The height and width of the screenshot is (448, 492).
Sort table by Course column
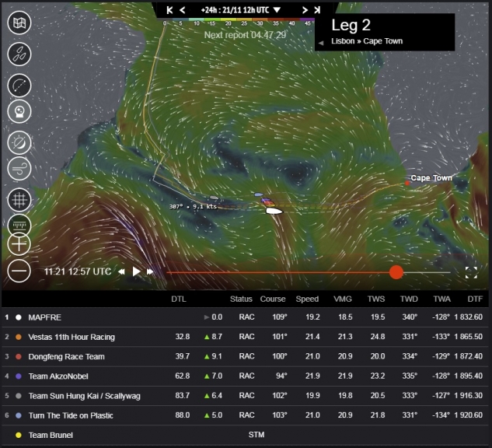coord(273,299)
